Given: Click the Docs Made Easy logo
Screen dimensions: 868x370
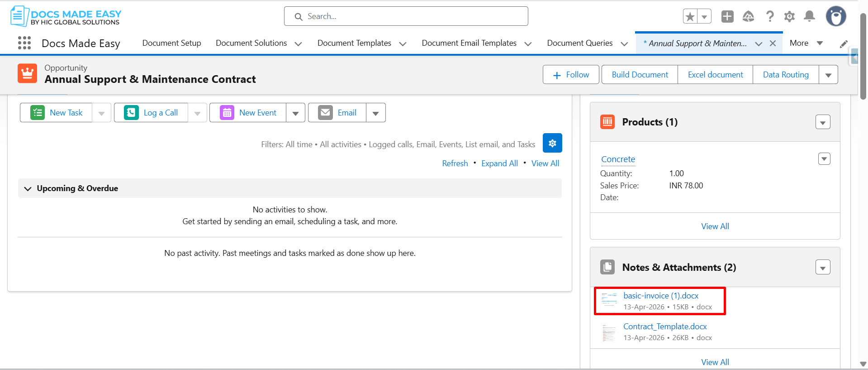Looking at the screenshot, I should click(66, 16).
